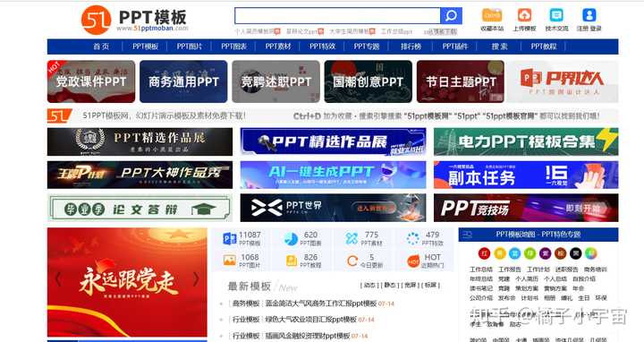Go to 首页 in navigation bar
The image size is (644, 342).
(101, 47)
